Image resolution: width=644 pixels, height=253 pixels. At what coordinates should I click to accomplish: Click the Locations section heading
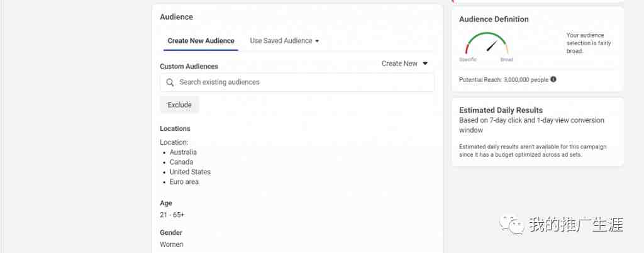click(x=175, y=128)
